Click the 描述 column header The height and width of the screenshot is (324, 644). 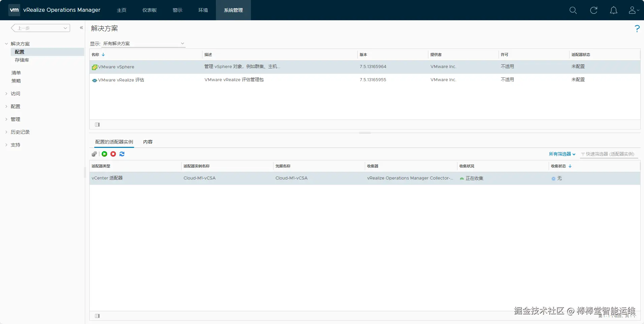[280, 55]
